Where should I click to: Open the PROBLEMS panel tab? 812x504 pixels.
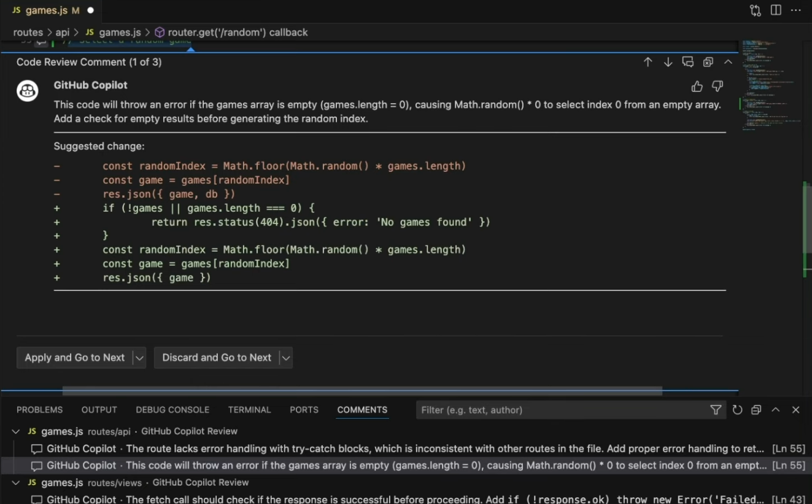pyautogui.click(x=39, y=409)
